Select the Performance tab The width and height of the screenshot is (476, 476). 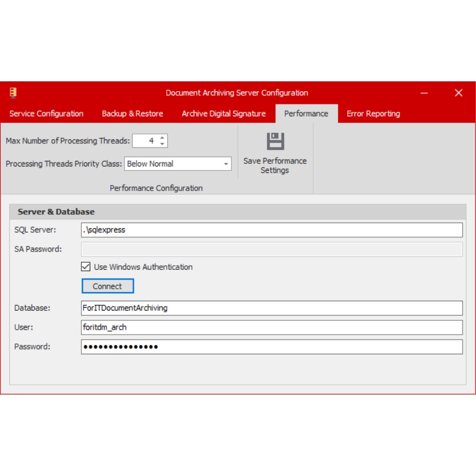pyautogui.click(x=306, y=113)
